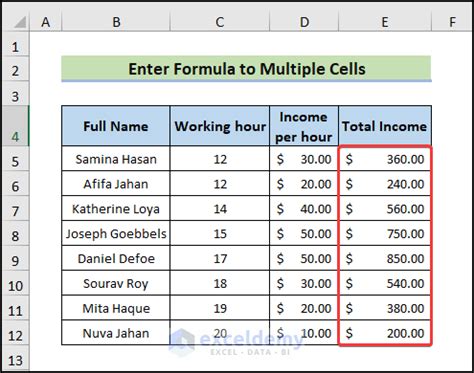This screenshot has width=474, height=373.
Task: Select the $40.00 income per hour cell
Action: point(304,208)
